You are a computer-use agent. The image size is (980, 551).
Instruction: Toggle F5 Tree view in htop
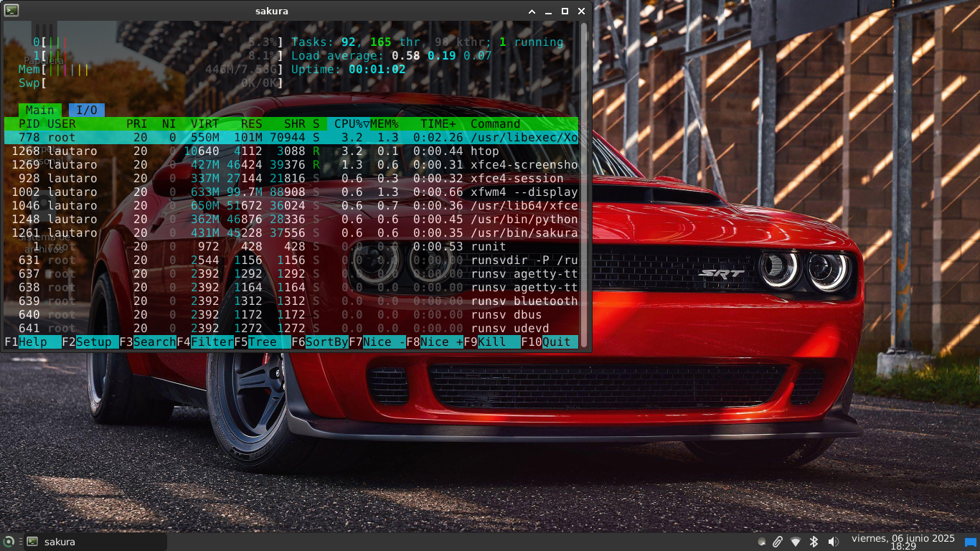tap(263, 342)
